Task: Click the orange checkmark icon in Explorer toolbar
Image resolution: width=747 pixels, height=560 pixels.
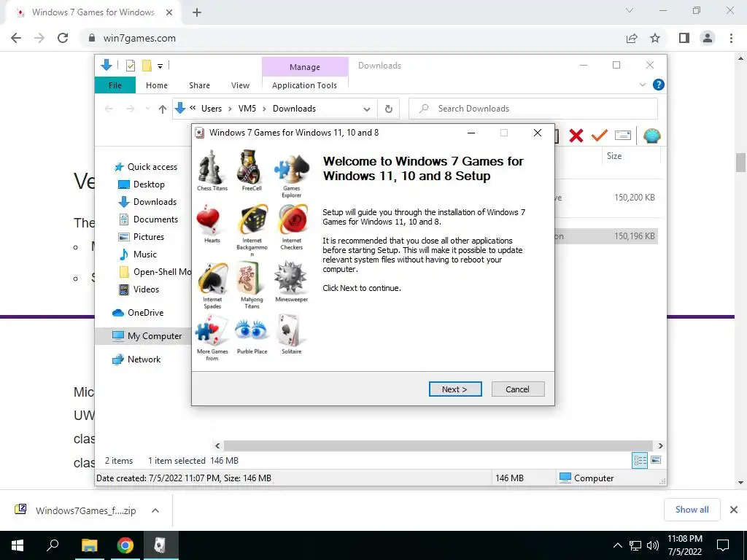Action: (x=599, y=136)
